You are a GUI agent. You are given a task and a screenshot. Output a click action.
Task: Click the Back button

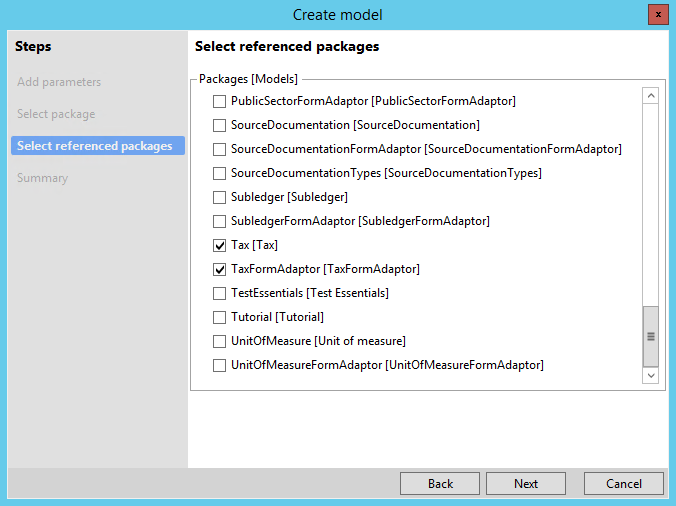(440, 484)
